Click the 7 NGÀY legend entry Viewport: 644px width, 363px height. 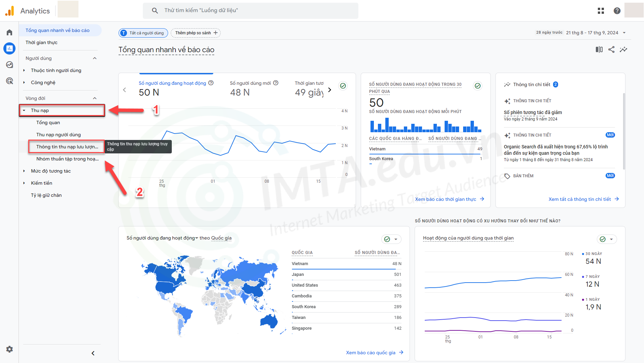[591, 281]
